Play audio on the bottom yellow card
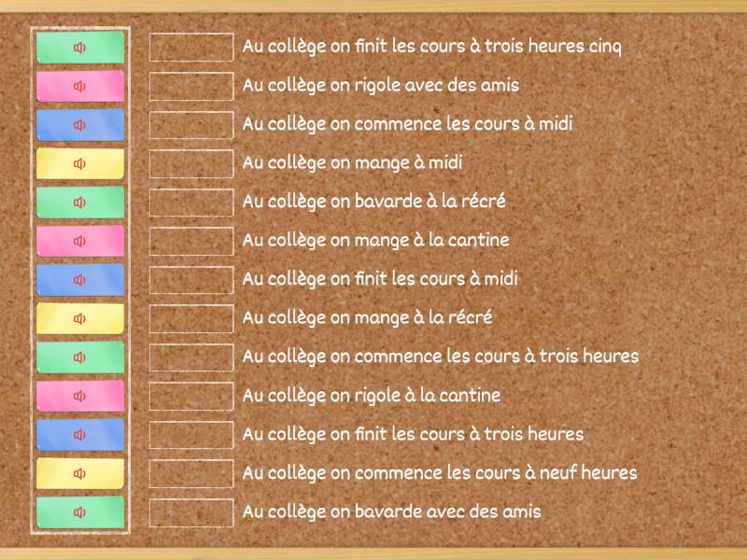The image size is (747, 560). point(80,474)
